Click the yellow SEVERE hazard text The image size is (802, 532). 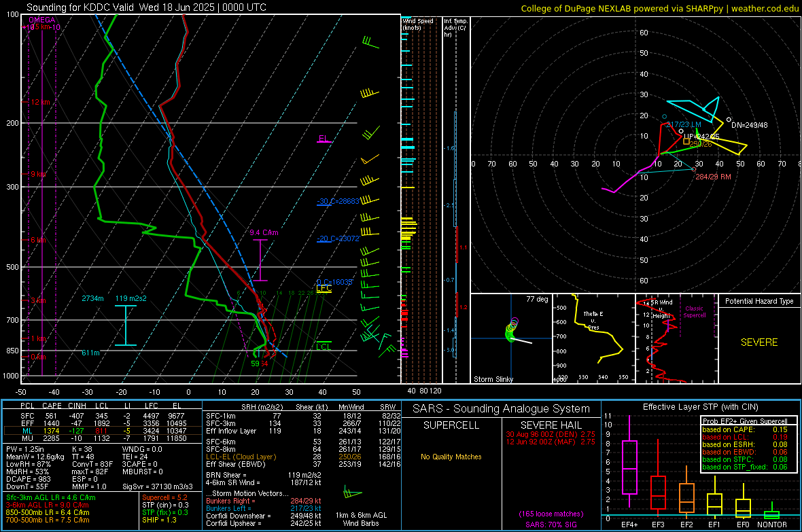click(x=759, y=342)
